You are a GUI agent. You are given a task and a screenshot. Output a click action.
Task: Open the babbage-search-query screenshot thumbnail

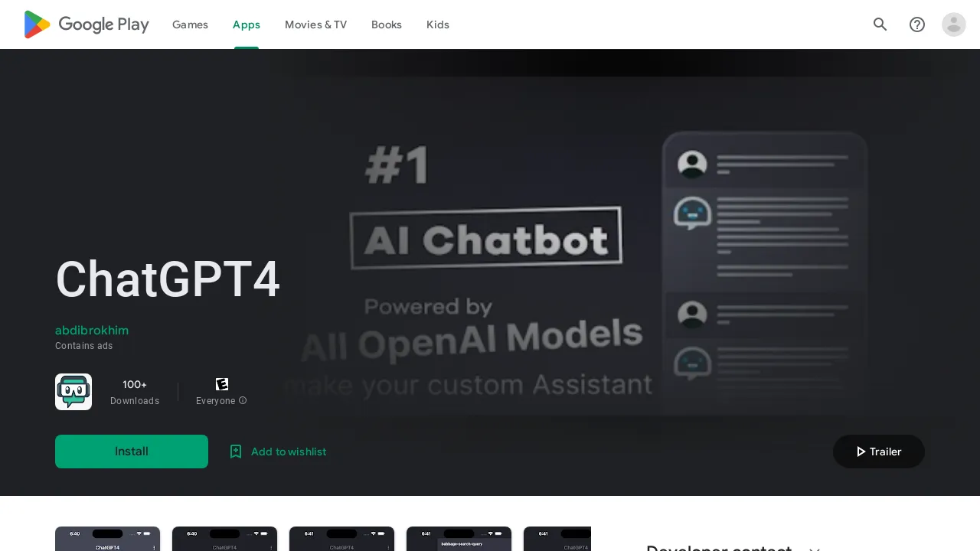(x=459, y=539)
